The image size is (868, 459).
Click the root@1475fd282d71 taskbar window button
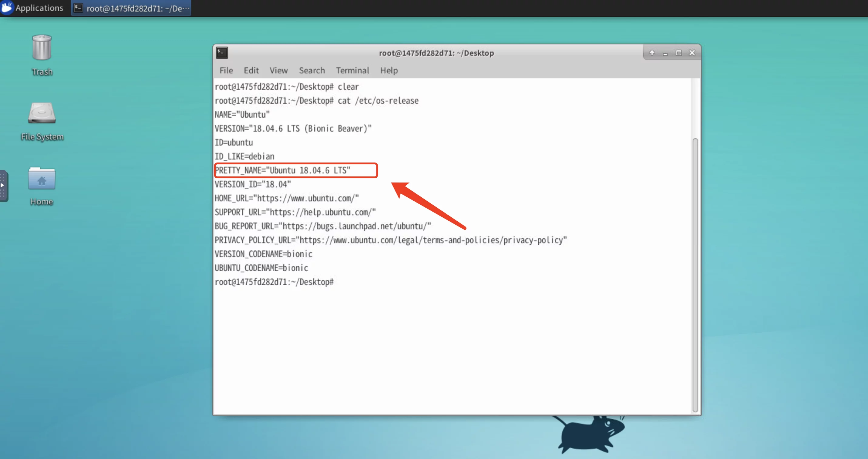coord(138,8)
